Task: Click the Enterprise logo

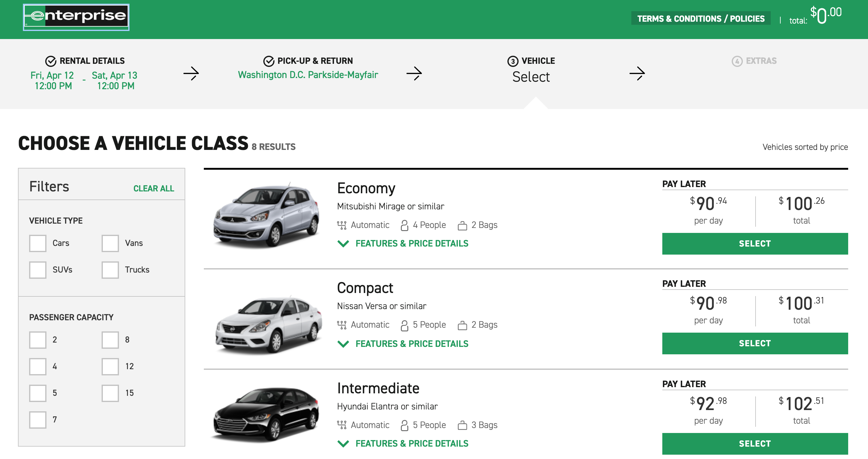Action: point(76,16)
